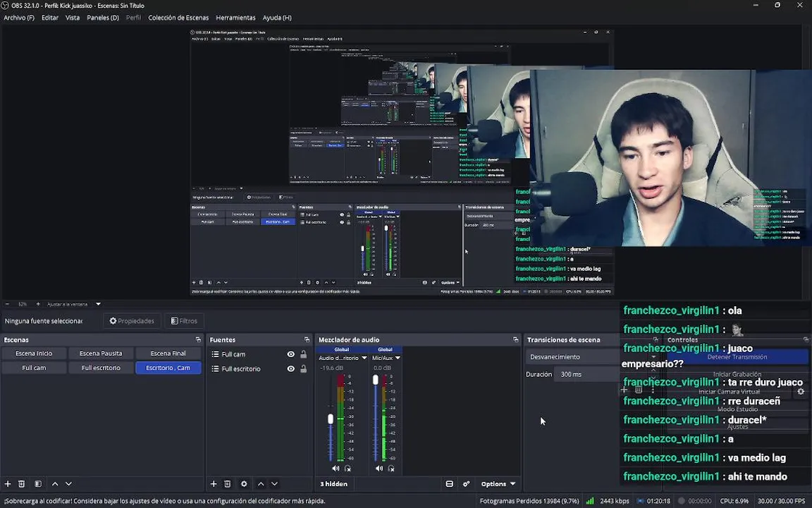The width and height of the screenshot is (812, 508).
Task: Switch to Full cam scene
Action: click(34, 368)
